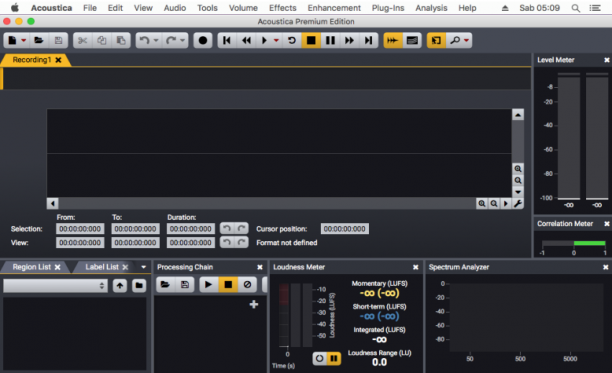
Task: Switch to the Region List tab
Action: [32, 267]
